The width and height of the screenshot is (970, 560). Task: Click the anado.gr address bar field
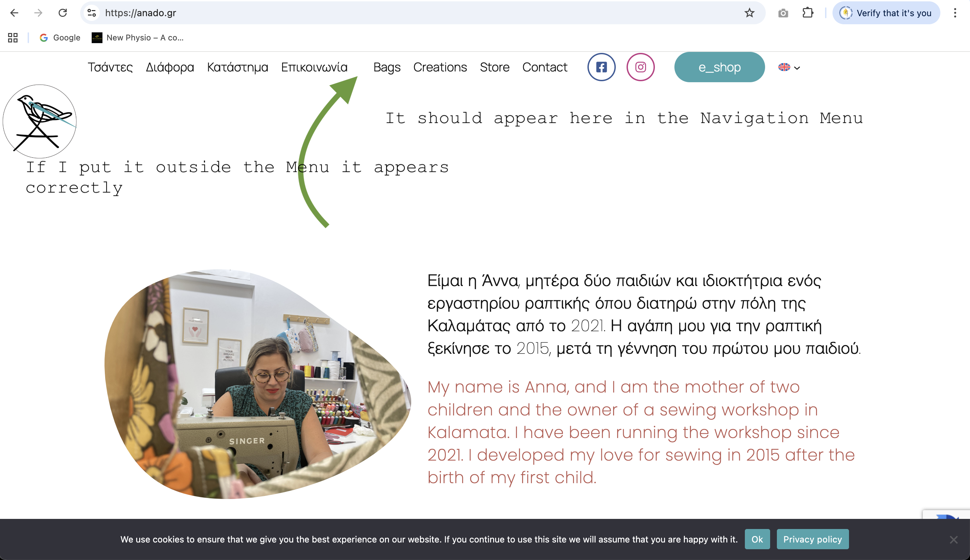(385, 13)
